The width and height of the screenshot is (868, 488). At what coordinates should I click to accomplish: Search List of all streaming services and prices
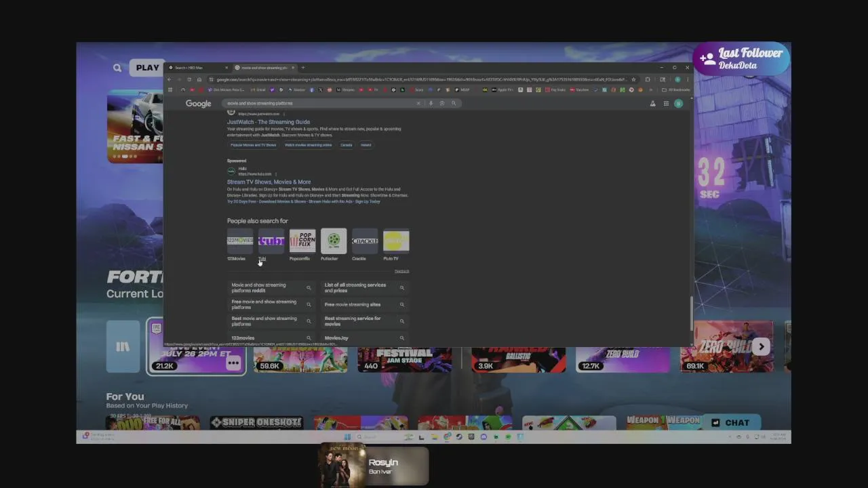pyautogui.click(x=364, y=288)
